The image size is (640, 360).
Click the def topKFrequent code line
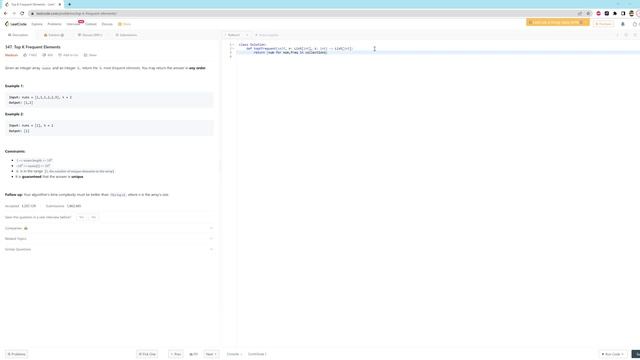pyautogui.click(x=299, y=49)
